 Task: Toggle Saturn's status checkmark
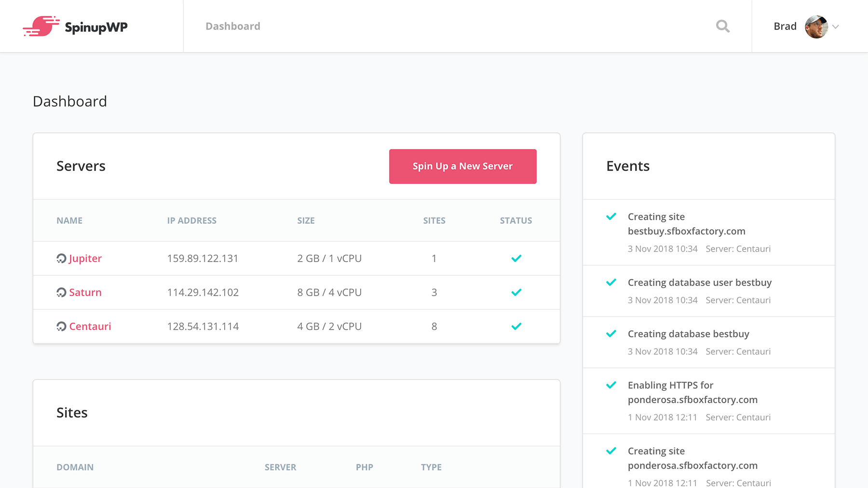click(516, 292)
